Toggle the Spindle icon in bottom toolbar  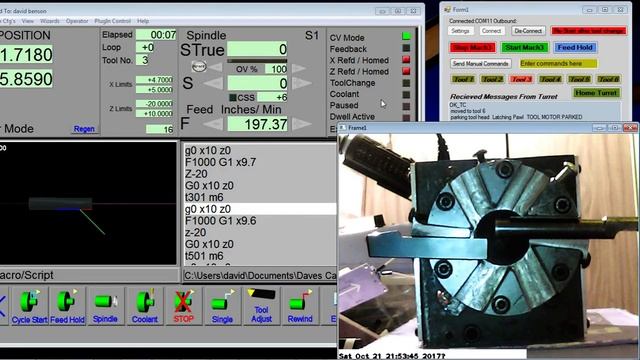[105, 306]
